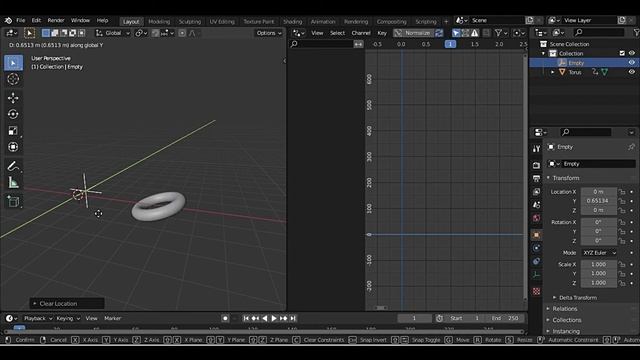This screenshot has width=640, height=360.
Task: Click the current frame number field
Action: [x=414, y=318]
